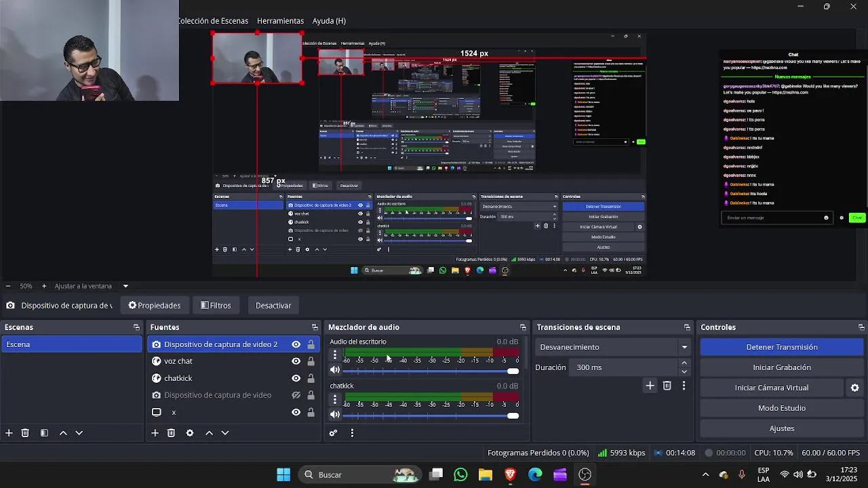This screenshot has height=488, width=868.
Task: Open the Windows Start menu
Action: click(x=283, y=474)
